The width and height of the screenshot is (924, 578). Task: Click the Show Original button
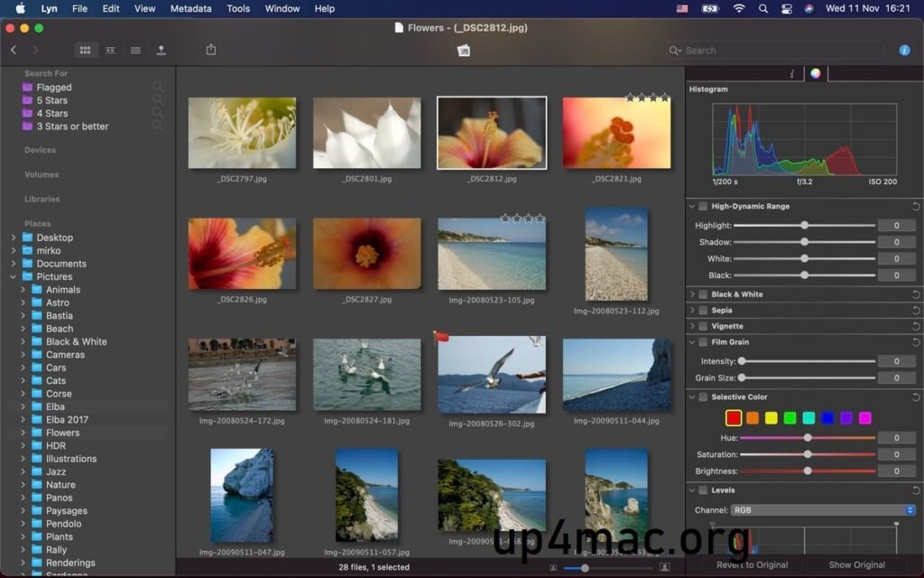[855, 564]
